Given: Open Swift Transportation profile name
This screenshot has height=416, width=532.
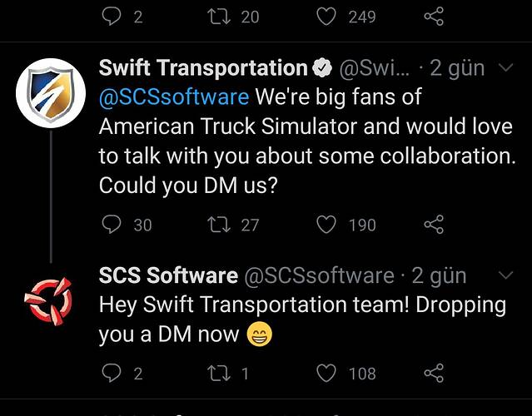Looking at the screenshot, I should click(203, 67).
